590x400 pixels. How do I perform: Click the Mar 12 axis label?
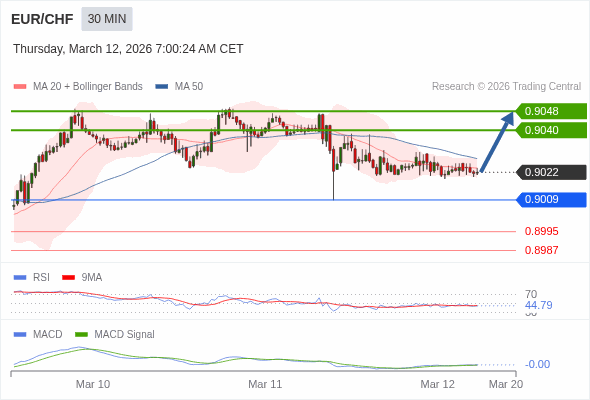pyautogui.click(x=437, y=384)
